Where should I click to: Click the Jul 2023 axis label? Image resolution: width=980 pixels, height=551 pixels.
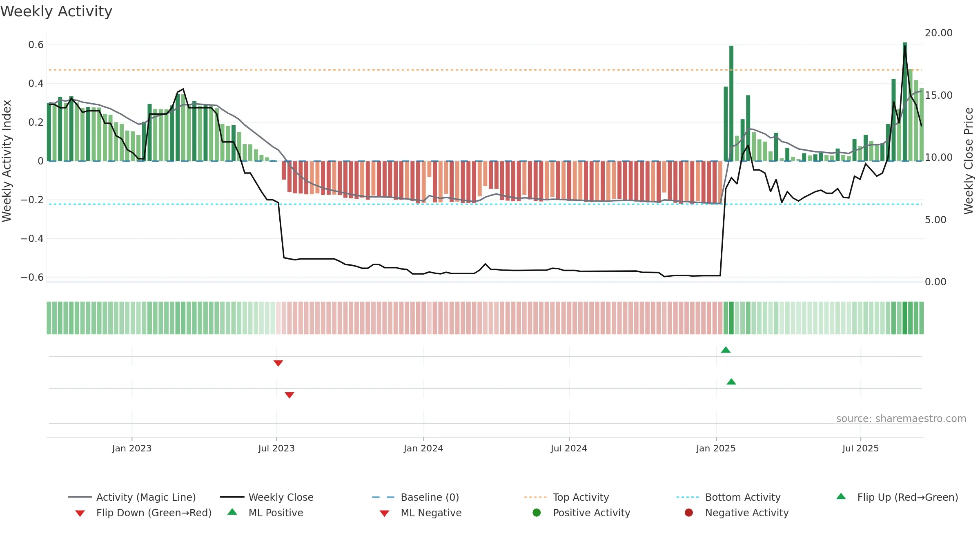click(276, 448)
